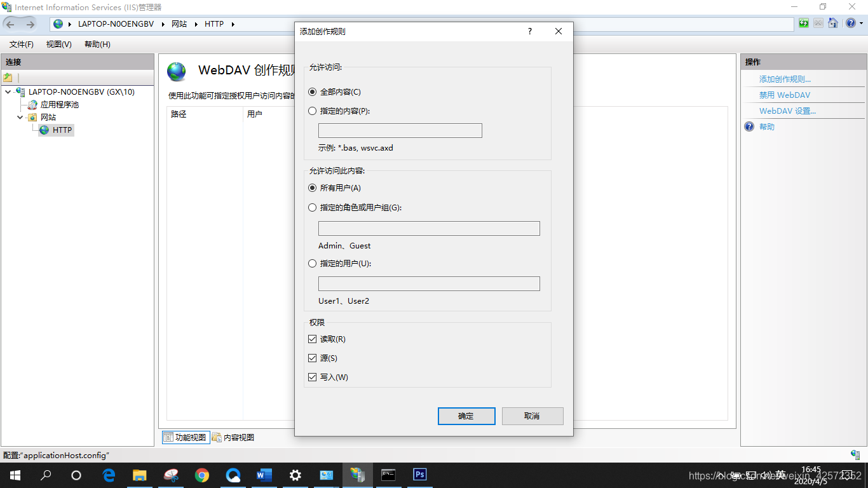
Task: Click the 16:45 system clock
Action: pyautogui.click(x=811, y=470)
